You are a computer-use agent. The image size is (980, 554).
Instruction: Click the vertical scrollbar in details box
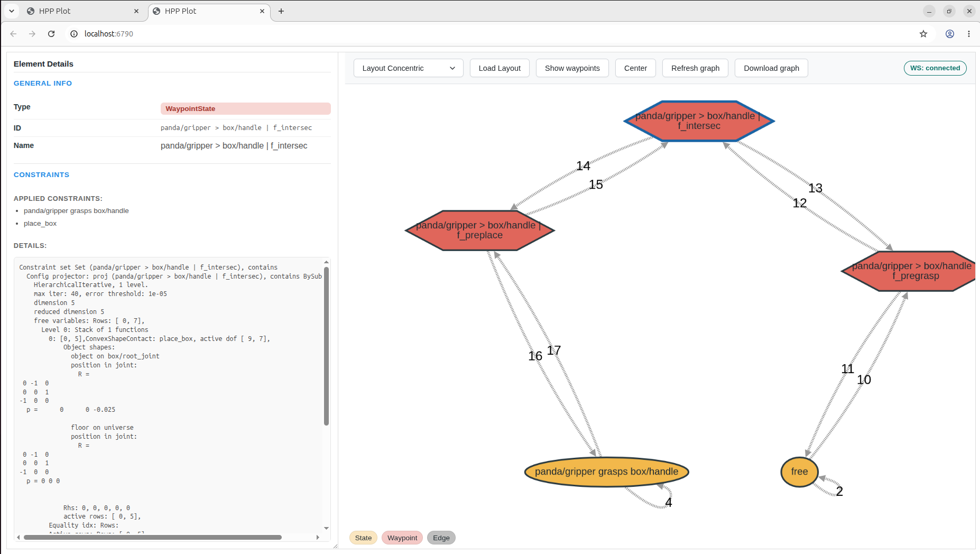coord(326,346)
